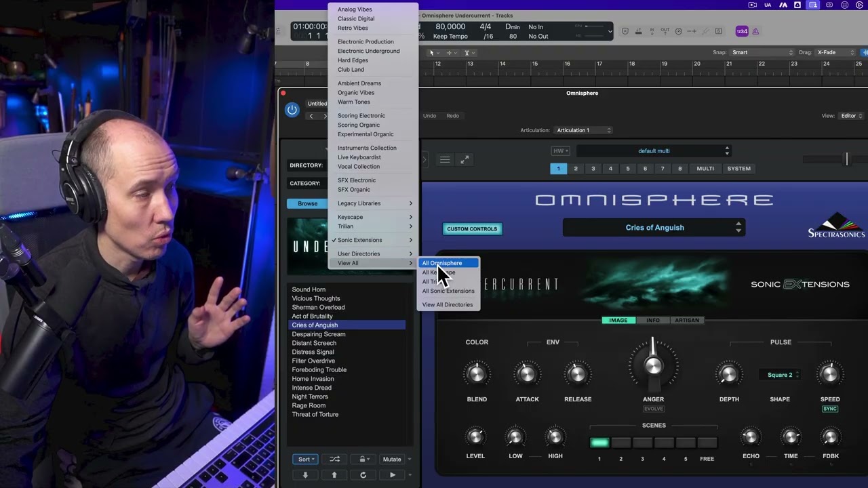Click the next patch down-arrow icon
Viewport: 868px width, 488px height.
coord(305,475)
